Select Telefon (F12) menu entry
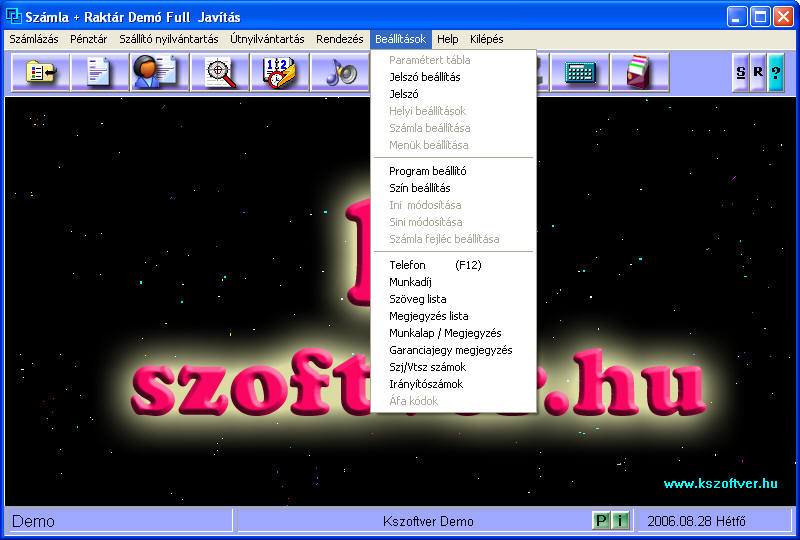Viewport: 800px width, 540px height. pyautogui.click(x=454, y=265)
